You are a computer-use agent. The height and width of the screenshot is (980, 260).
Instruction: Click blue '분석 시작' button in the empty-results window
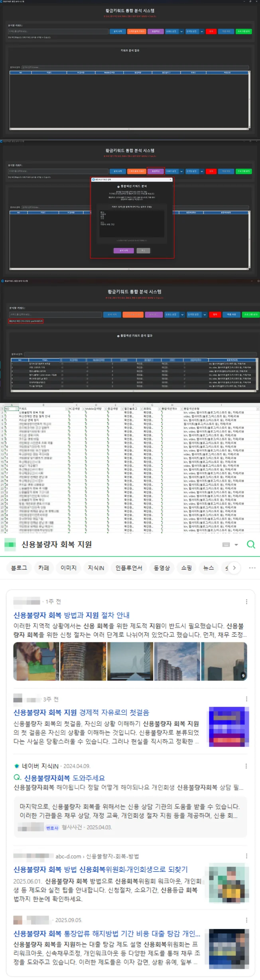118,31
